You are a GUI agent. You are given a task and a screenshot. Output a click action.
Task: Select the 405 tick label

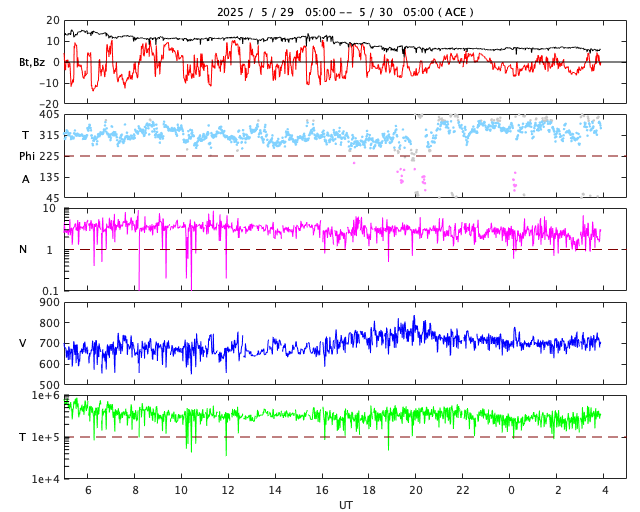point(51,115)
